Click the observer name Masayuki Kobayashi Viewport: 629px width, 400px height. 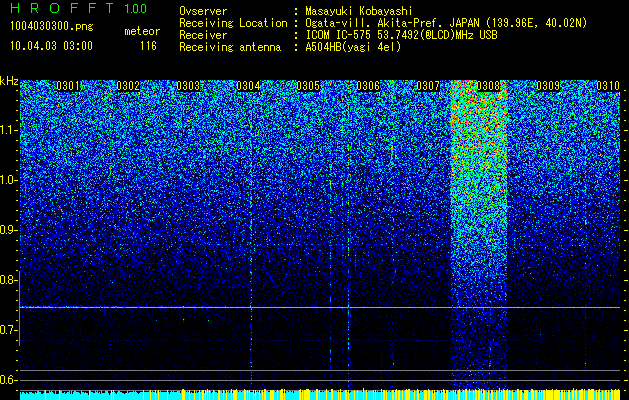[x=358, y=12]
